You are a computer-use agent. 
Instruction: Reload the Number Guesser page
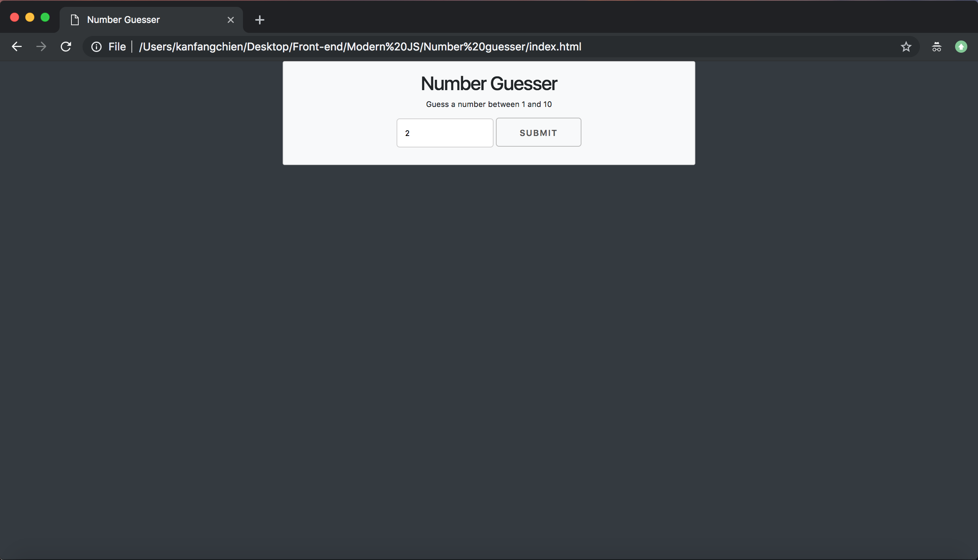pyautogui.click(x=66, y=47)
